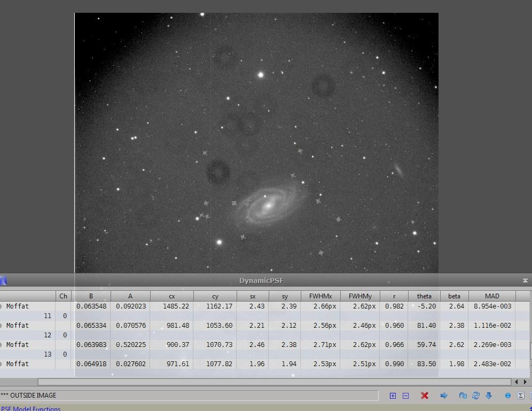The image size is (532, 411).
Task: Click the sy column header
Action: [x=285, y=296]
